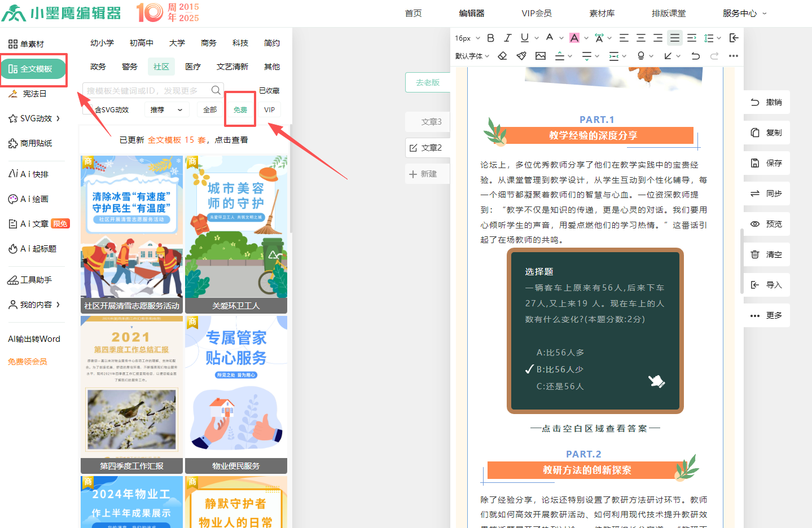Click the search magnifier in template search

coord(216,90)
